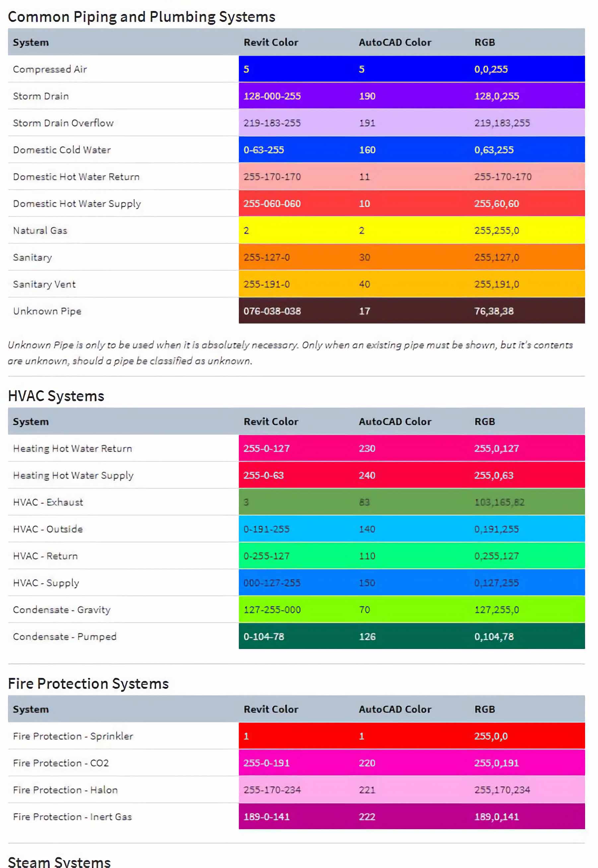This screenshot has width=598, height=868.
Task: Click the Common Piping and Plumbing Systems title
Action: click(141, 17)
